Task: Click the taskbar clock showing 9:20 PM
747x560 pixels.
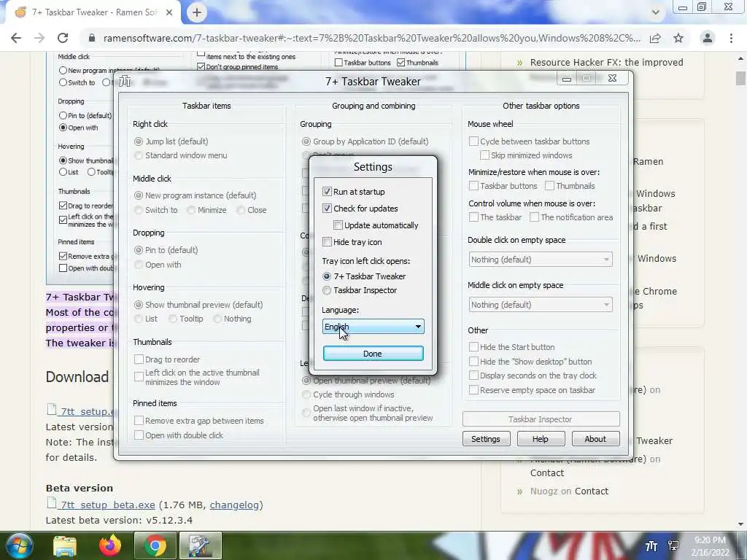Action: coord(711,546)
